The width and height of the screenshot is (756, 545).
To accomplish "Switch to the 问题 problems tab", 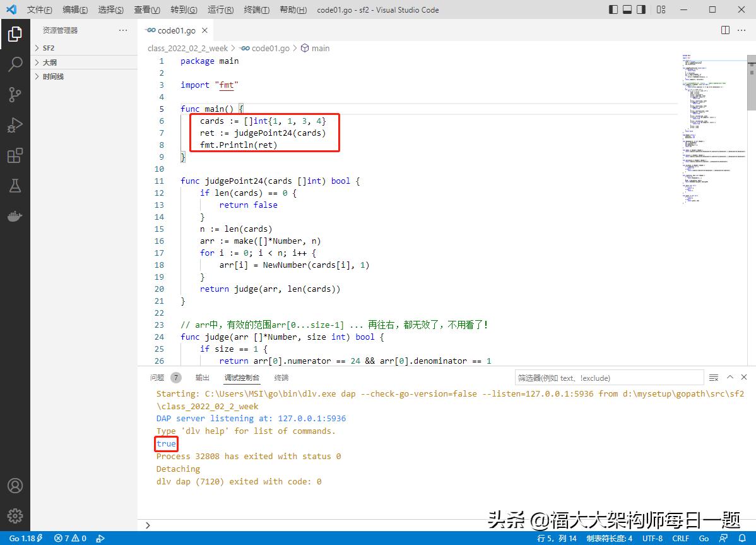I will tap(157, 378).
